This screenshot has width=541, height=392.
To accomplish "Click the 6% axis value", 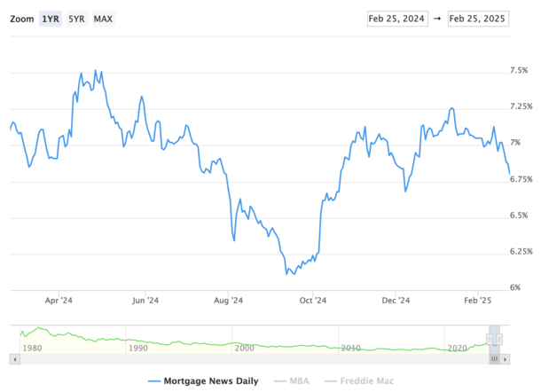I will click(515, 287).
